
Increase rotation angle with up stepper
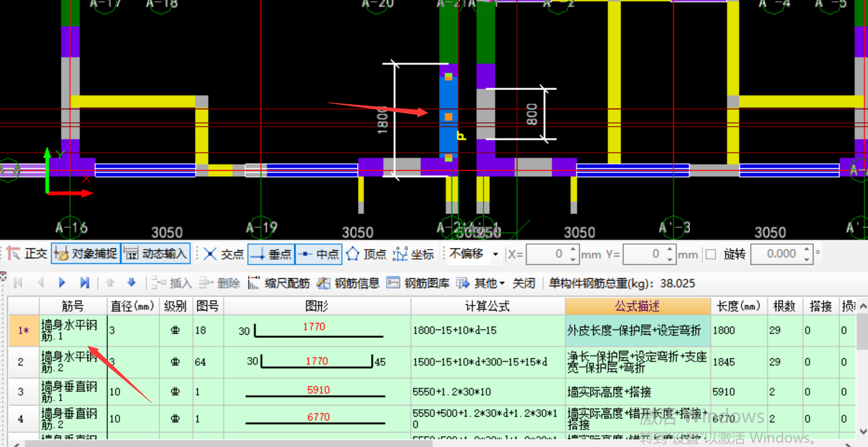click(807, 250)
